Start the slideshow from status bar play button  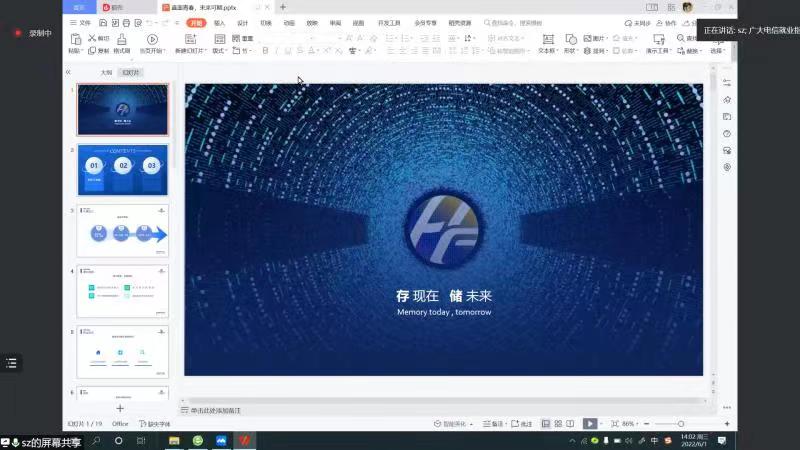click(x=590, y=424)
